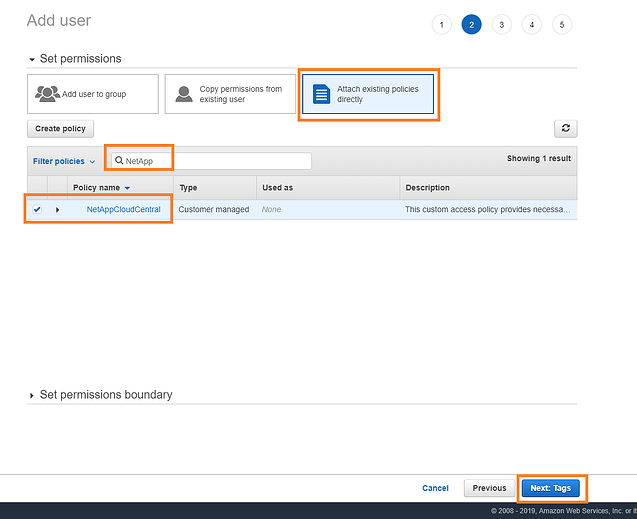Go to wizard step 1 circle

click(441, 25)
